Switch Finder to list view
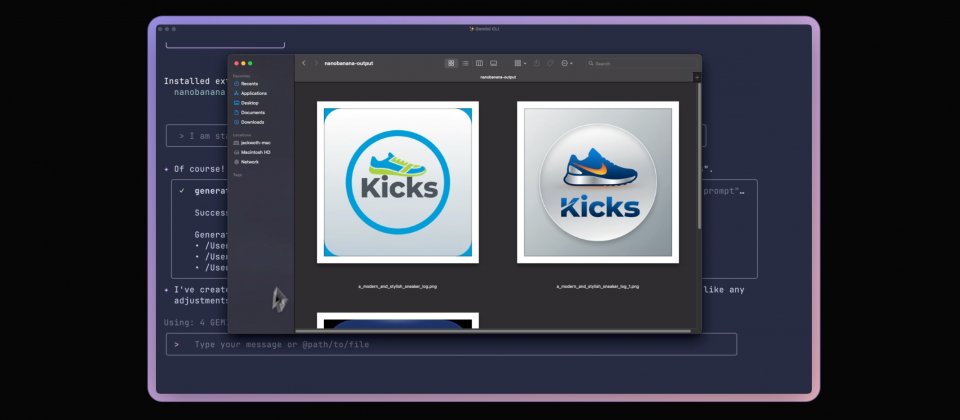Viewport: 960px width, 420px height. click(465, 63)
